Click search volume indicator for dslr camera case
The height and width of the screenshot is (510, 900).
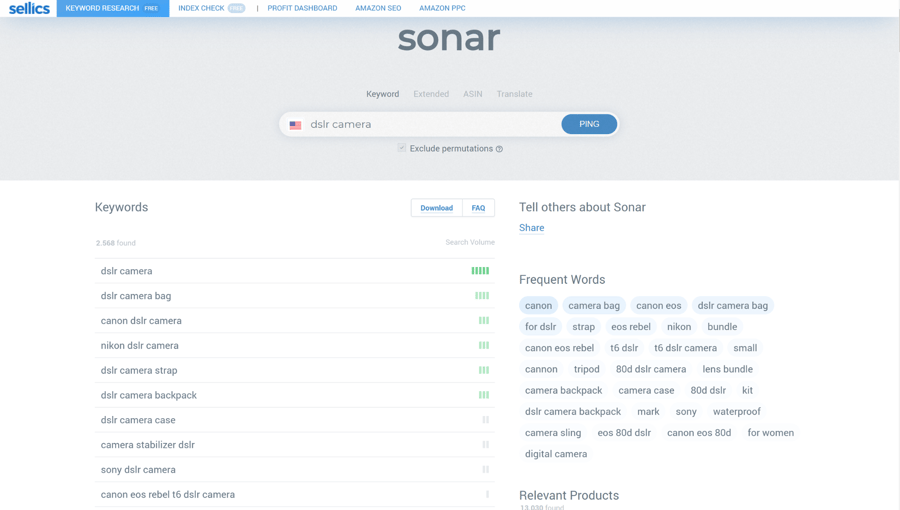point(486,420)
